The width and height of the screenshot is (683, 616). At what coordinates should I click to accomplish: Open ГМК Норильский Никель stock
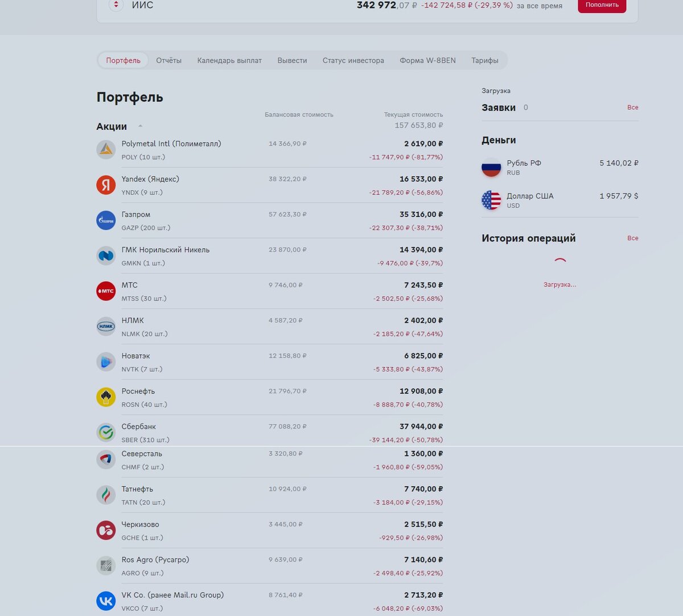pyautogui.click(x=166, y=250)
